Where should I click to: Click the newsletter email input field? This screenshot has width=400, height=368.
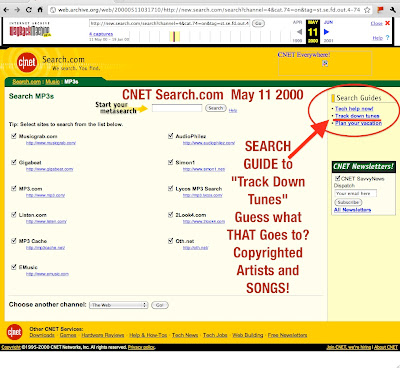coord(355,193)
